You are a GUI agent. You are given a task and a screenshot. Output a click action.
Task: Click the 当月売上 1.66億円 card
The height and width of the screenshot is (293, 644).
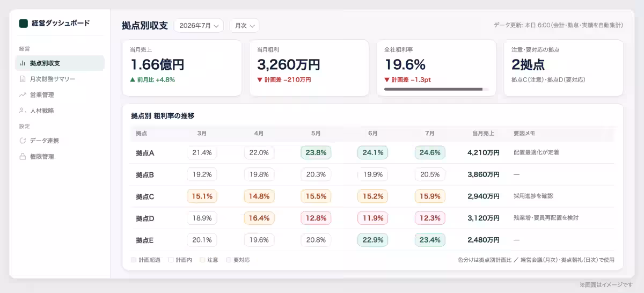pos(182,68)
